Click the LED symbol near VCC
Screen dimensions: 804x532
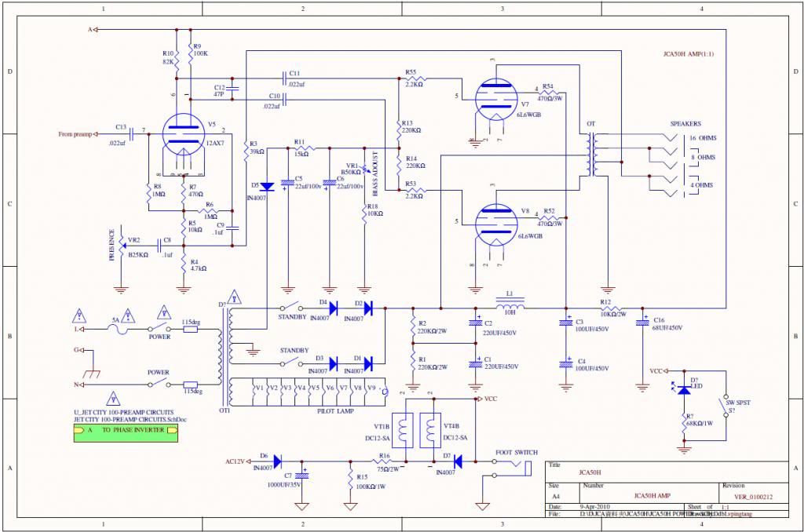click(684, 389)
